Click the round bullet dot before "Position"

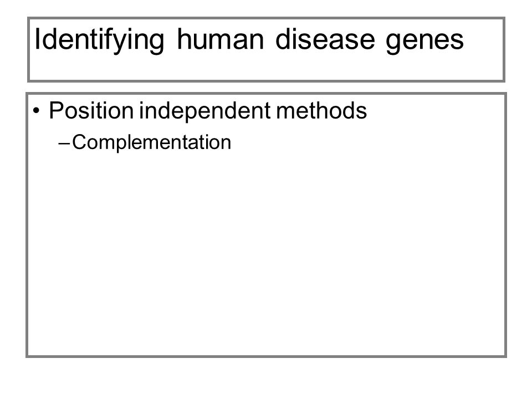37,111
